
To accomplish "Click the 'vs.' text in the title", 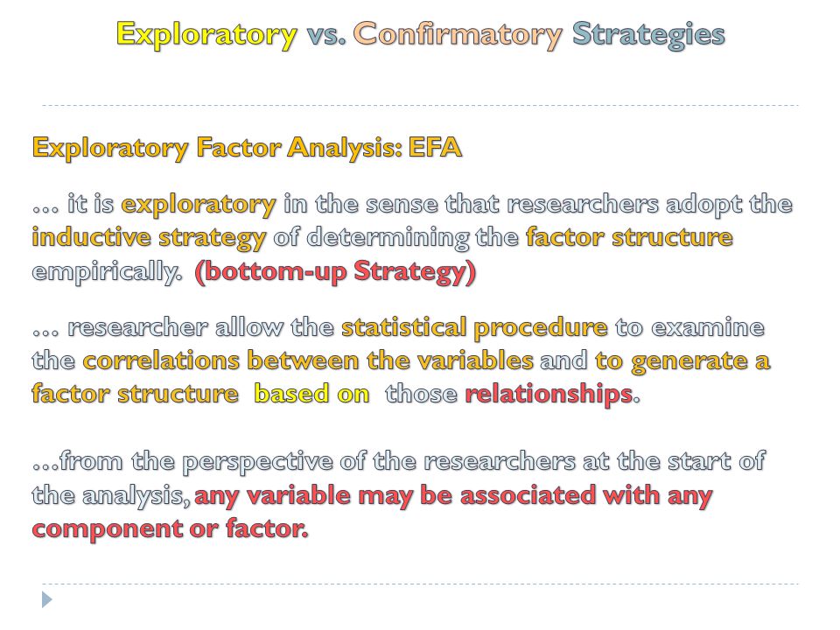I will tap(325, 35).
